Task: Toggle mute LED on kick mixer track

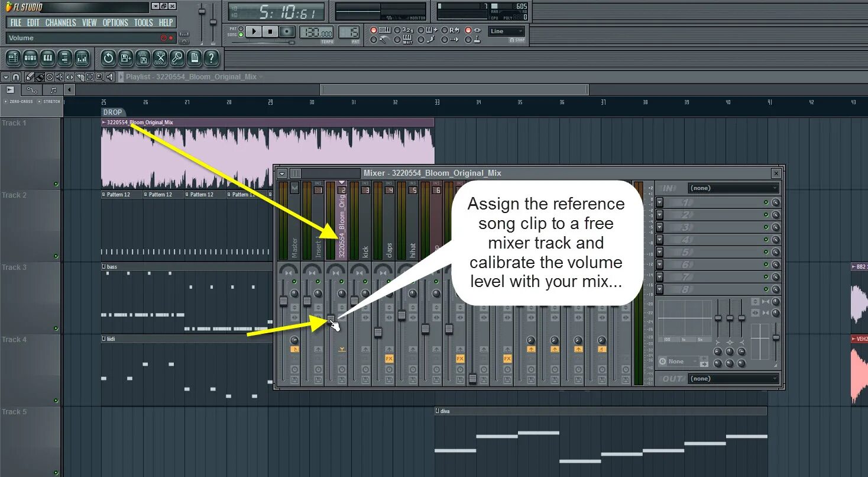Action: click(366, 282)
